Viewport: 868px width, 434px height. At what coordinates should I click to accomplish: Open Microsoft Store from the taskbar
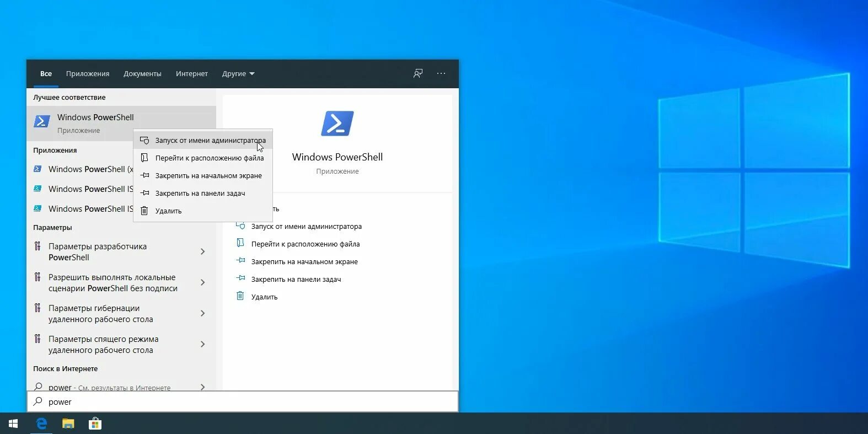pos(95,424)
